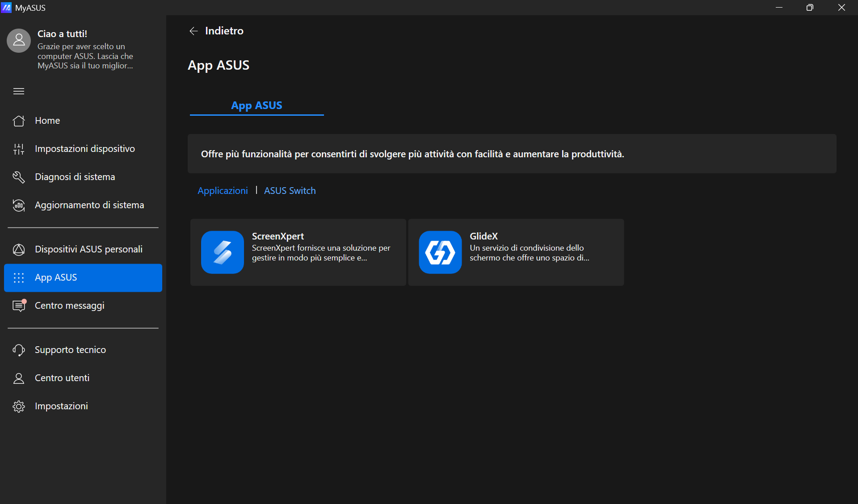The image size is (858, 504).
Task: Click the GlideX description text
Action: [529, 253]
